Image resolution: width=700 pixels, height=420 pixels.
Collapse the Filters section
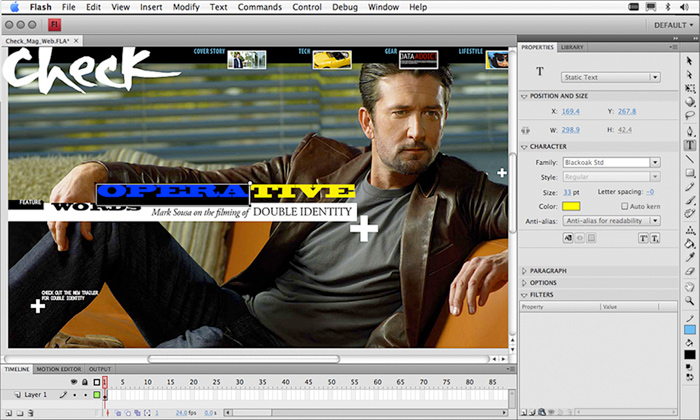pyautogui.click(x=524, y=295)
